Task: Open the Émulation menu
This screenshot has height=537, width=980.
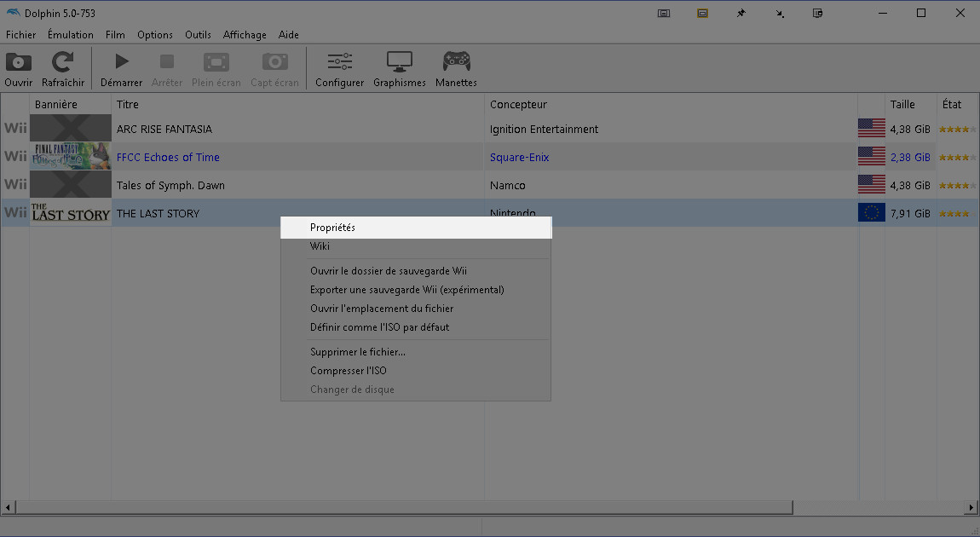Action: (71, 35)
